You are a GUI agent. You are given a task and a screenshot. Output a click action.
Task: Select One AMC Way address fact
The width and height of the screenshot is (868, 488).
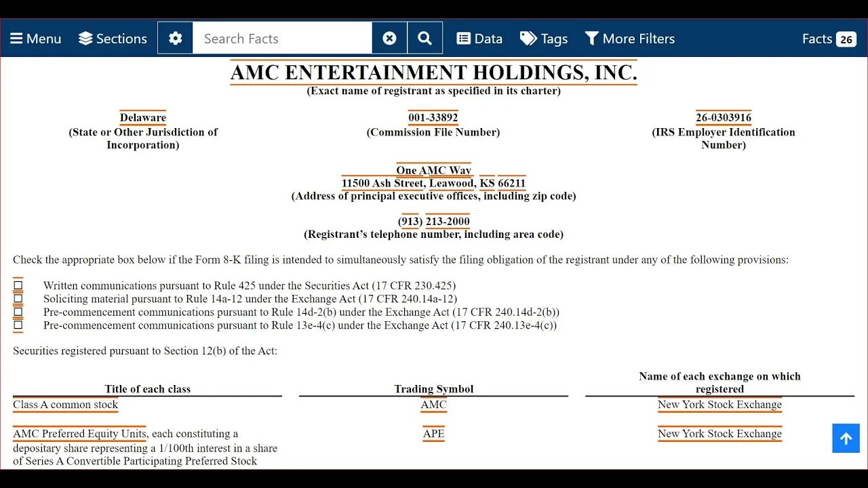tap(433, 170)
